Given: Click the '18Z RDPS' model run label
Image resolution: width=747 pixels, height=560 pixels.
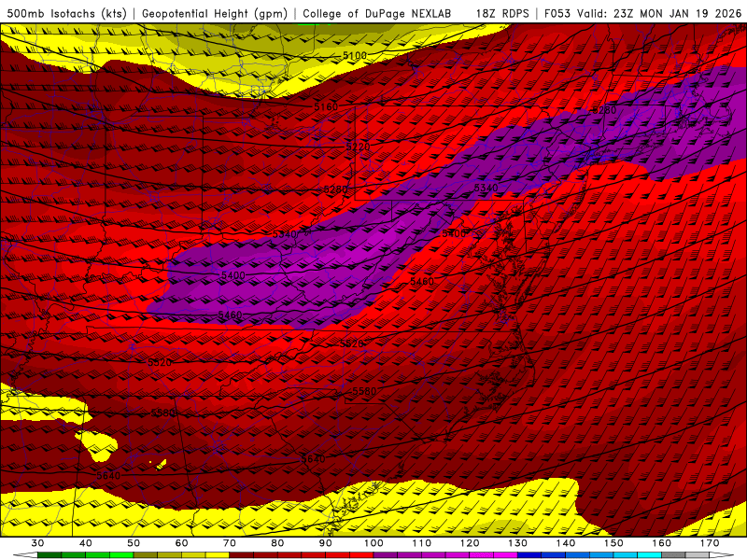Looking at the screenshot, I should [x=502, y=13].
